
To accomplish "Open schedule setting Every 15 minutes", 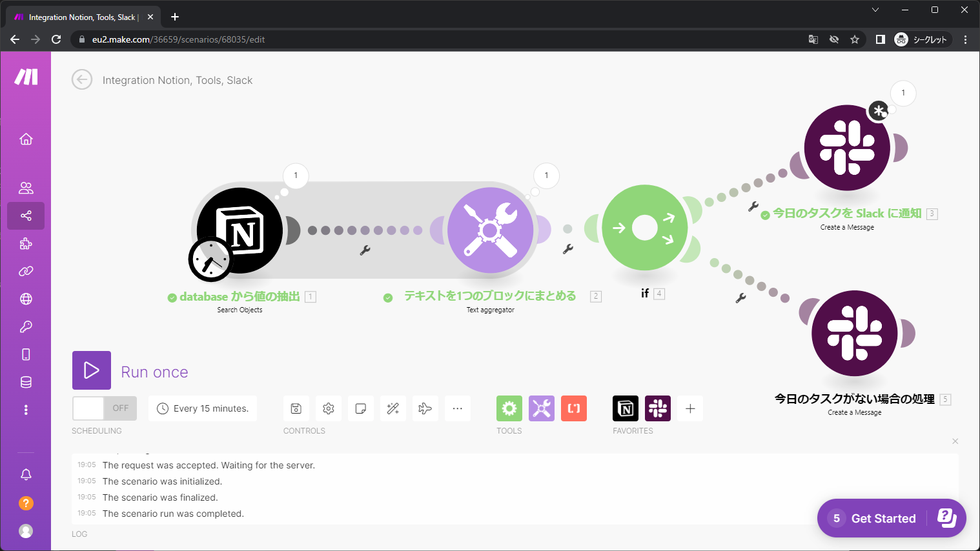I will pyautogui.click(x=203, y=408).
